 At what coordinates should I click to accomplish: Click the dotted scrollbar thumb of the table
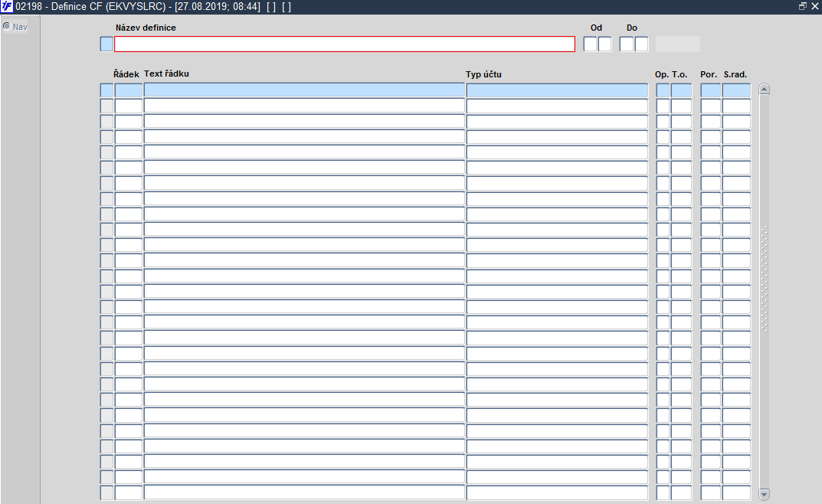pos(764,279)
